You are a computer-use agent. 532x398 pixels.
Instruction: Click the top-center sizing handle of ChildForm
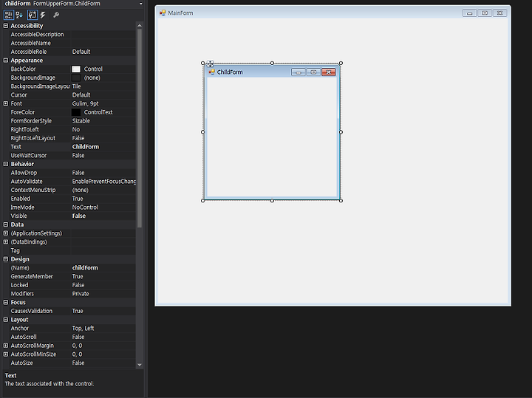(x=272, y=63)
